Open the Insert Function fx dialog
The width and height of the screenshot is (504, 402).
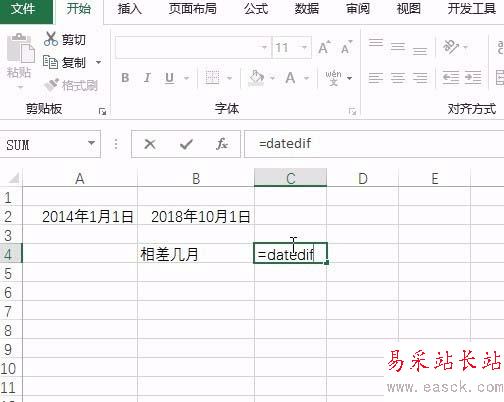tap(222, 144)
